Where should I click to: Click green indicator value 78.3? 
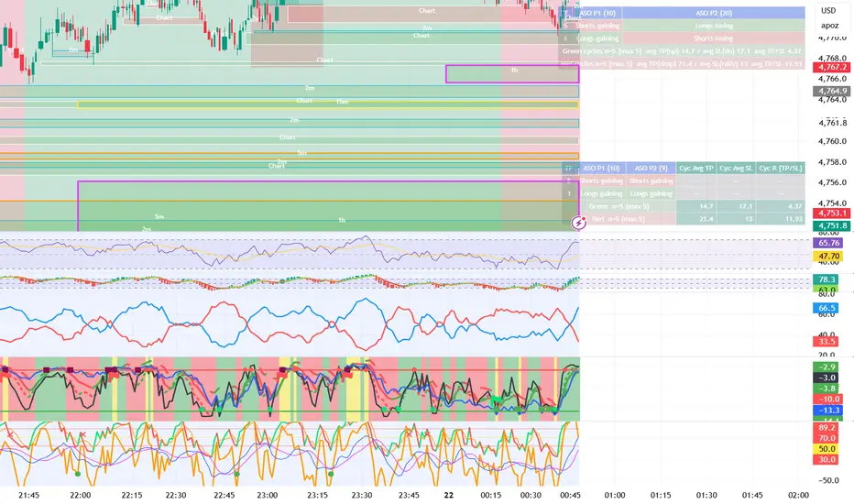827,279
